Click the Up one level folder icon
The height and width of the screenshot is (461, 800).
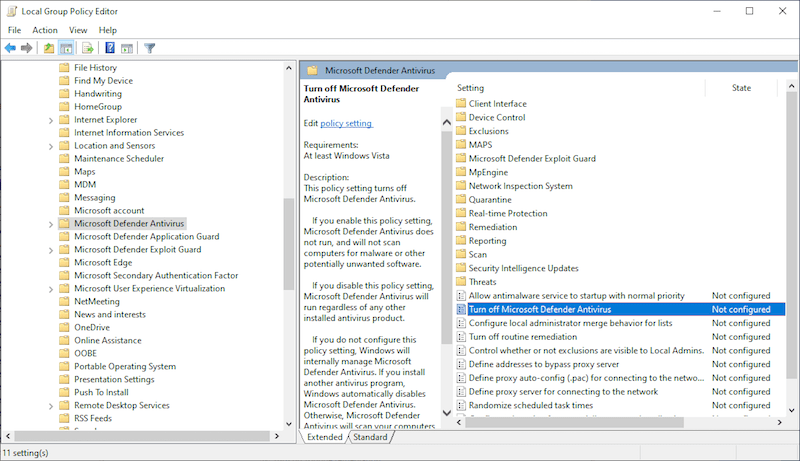pos(48,48)
